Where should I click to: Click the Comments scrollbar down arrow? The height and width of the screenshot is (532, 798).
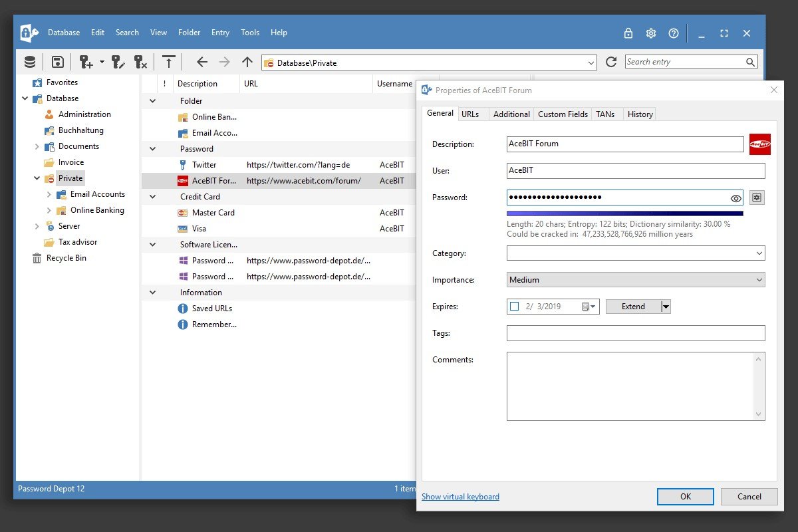pyautogui.click(x=759, y=414)
